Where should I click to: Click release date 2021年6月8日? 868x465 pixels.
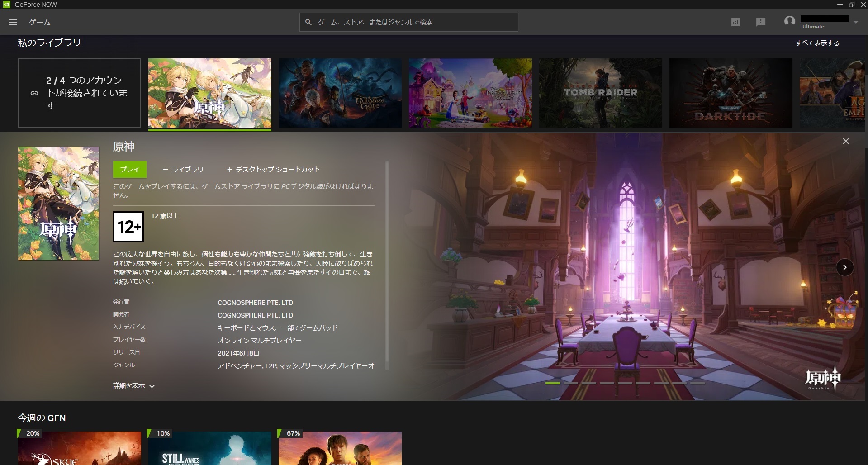click(238, 353)
